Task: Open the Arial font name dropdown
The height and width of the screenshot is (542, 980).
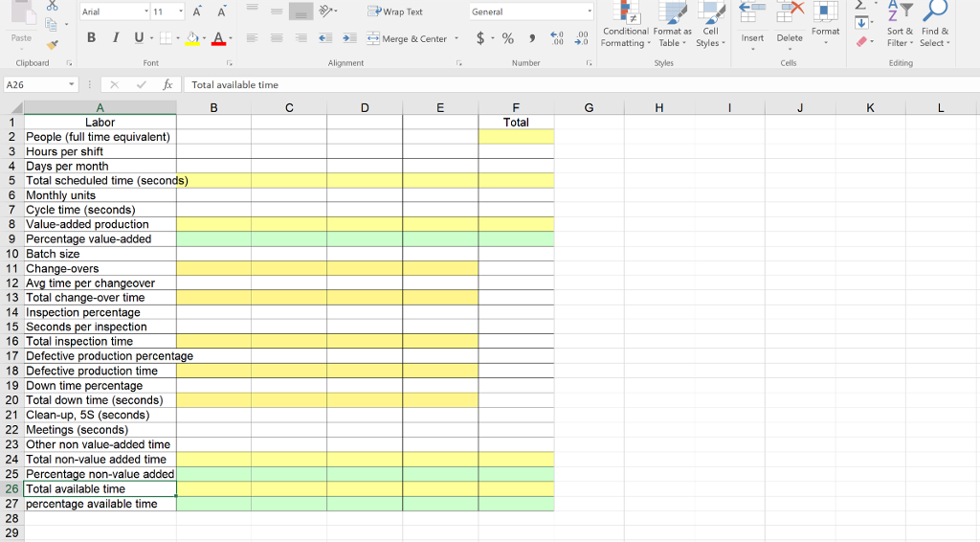Action: pos(146,11)
